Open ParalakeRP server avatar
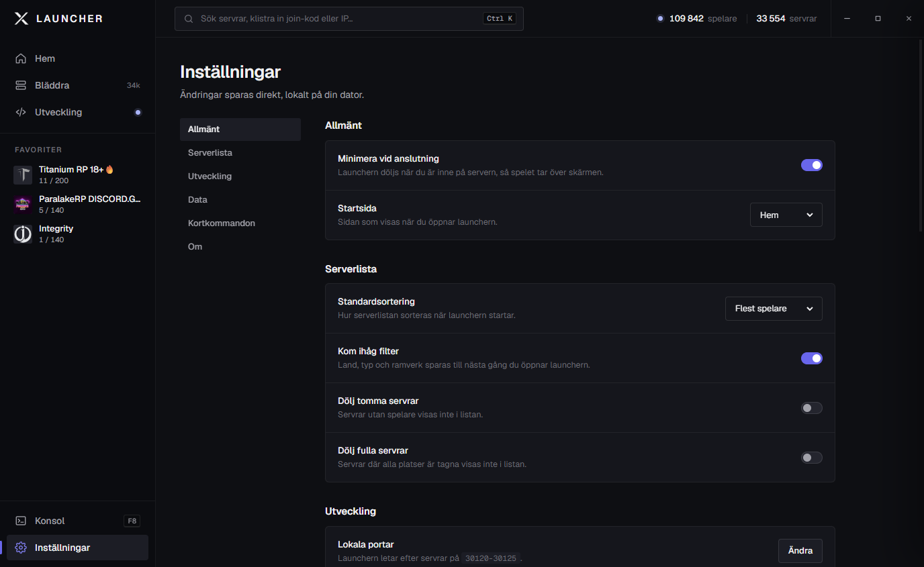Screen dimensions: 924x567 pyautogui.click(x=23, y=205)
